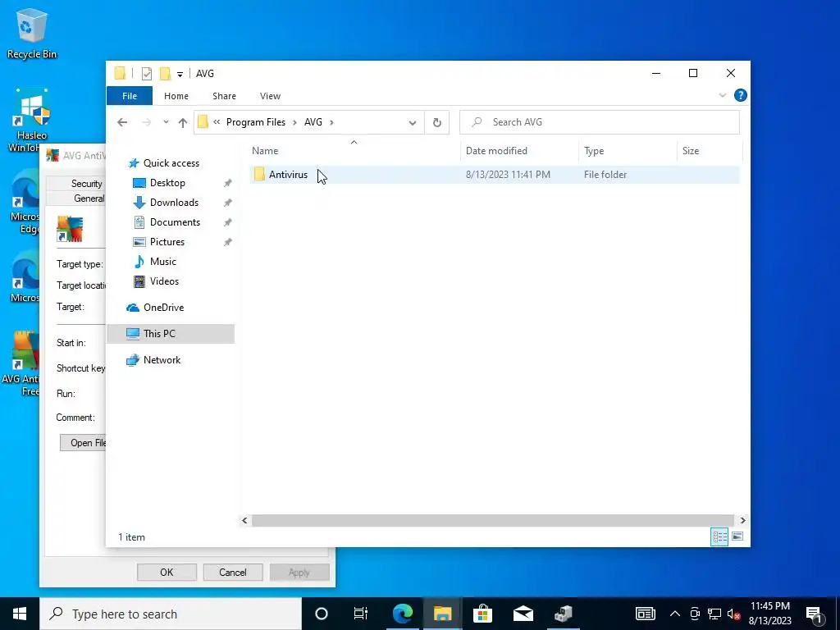Refresh the AVG folder view
The height and width of the screenshot is (630, 840).
(x=437, y=122)
